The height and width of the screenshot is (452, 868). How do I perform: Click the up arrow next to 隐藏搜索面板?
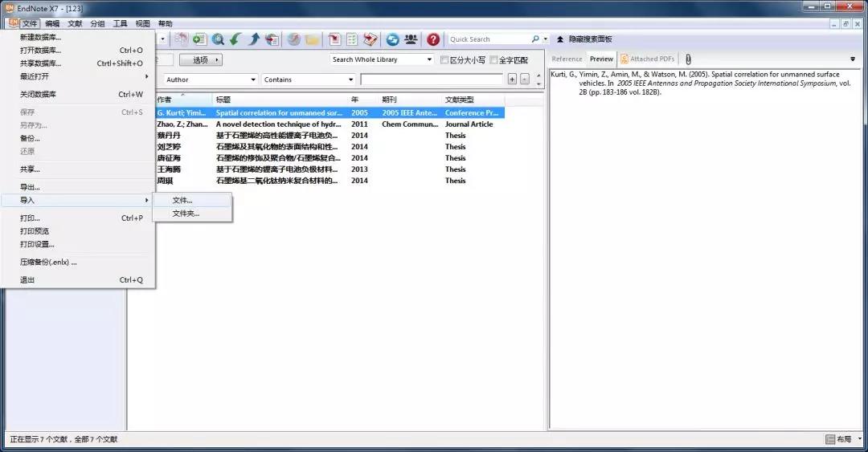[560, 39]
